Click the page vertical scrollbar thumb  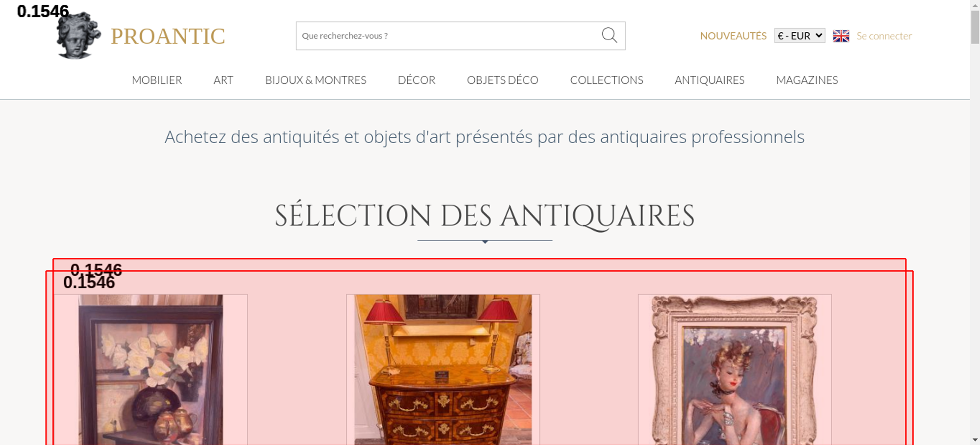[x=975, y=27]
